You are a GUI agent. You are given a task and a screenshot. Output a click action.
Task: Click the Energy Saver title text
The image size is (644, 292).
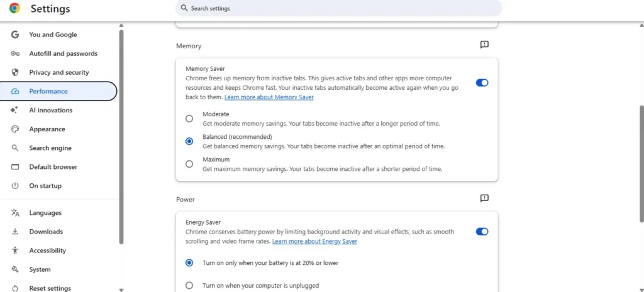pos(203,222)
